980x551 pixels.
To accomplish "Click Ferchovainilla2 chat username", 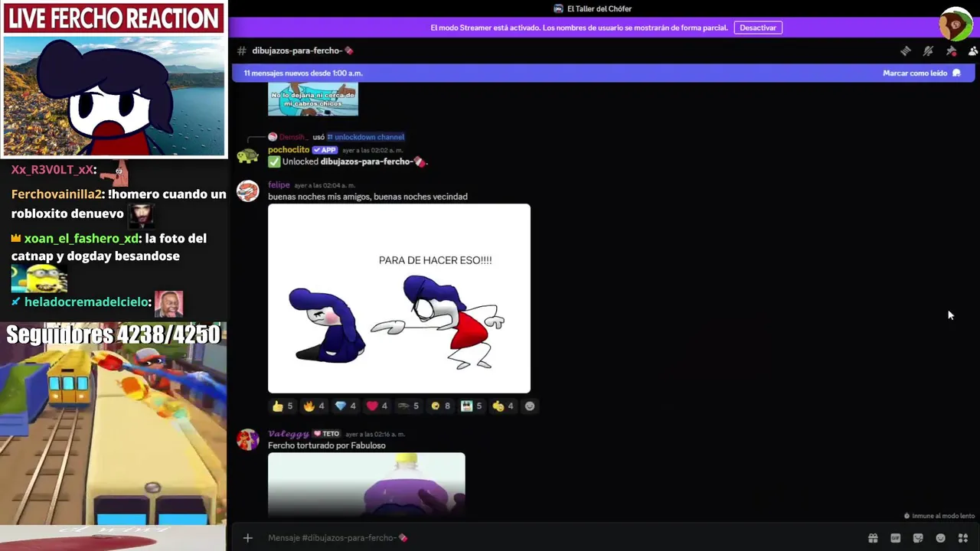I will (x=57, y=194).
